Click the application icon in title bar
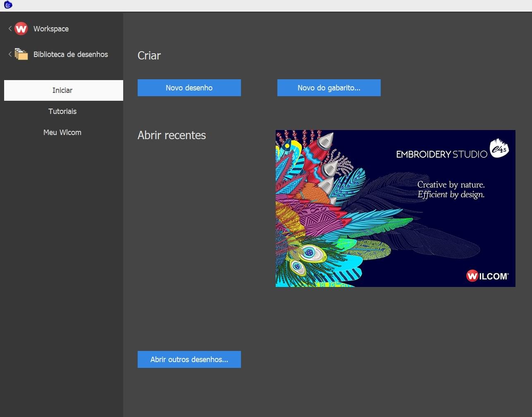Screen dimensions: 532x417 point(8,5)
